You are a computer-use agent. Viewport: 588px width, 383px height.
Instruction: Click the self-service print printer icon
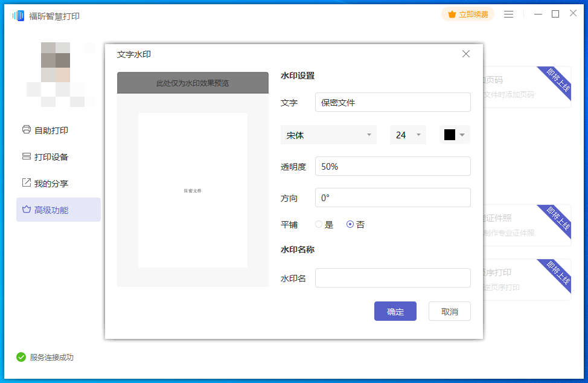[x=26, y=130]
